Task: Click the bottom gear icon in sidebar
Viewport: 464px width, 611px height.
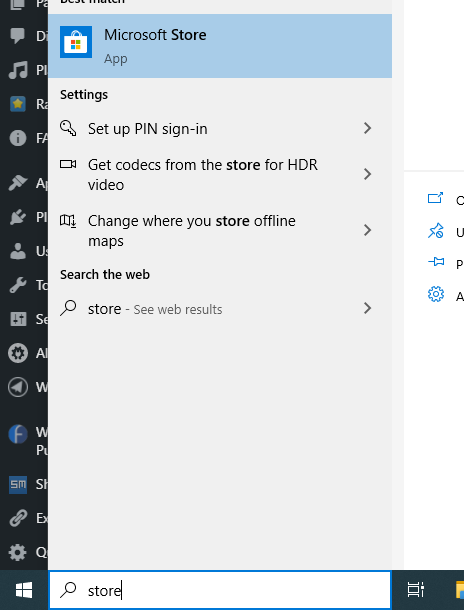Action: [18, 553]
